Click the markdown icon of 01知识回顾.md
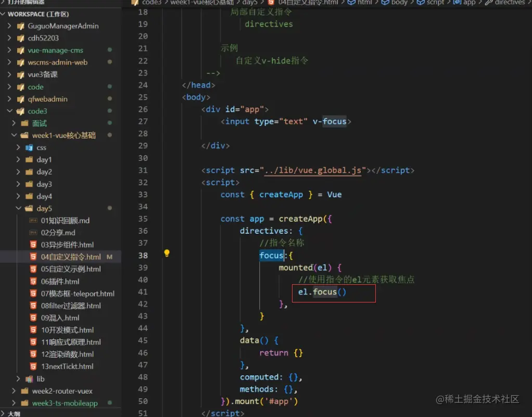The image size is (532, 417). (33, 221)
